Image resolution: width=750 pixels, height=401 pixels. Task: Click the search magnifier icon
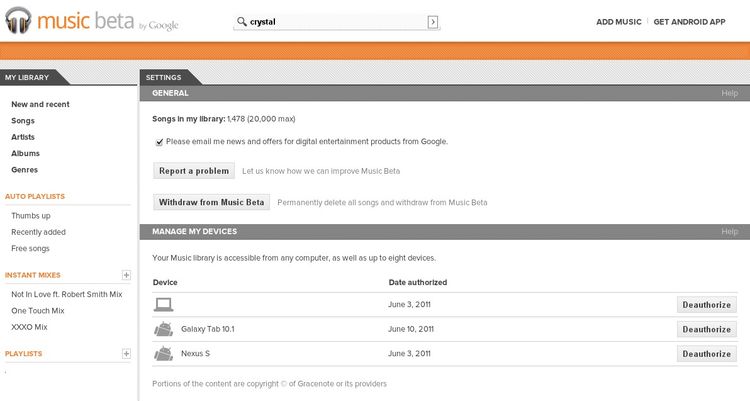242,22
